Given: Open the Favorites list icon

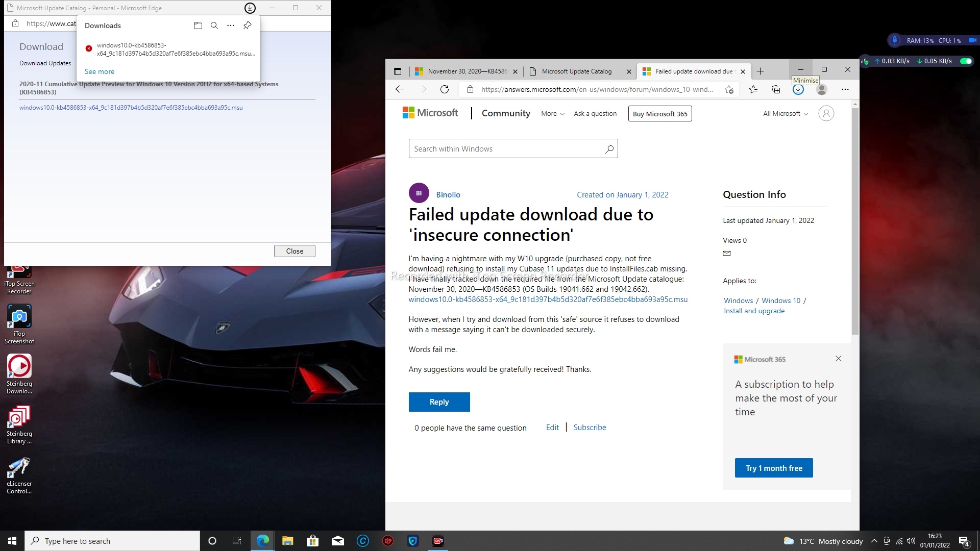Looking at the screenshot, I should 753,89.
